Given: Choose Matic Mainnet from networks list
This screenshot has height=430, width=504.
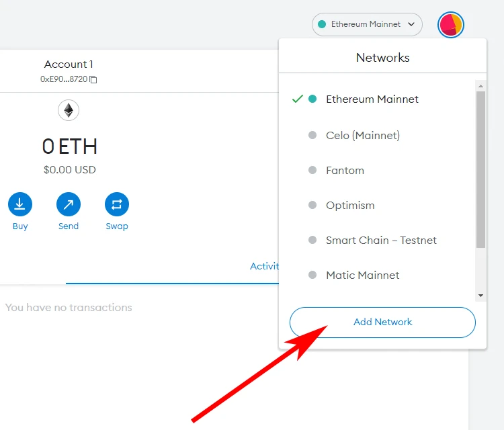Looking at the screenshot, I should click(x=362, y=275).
